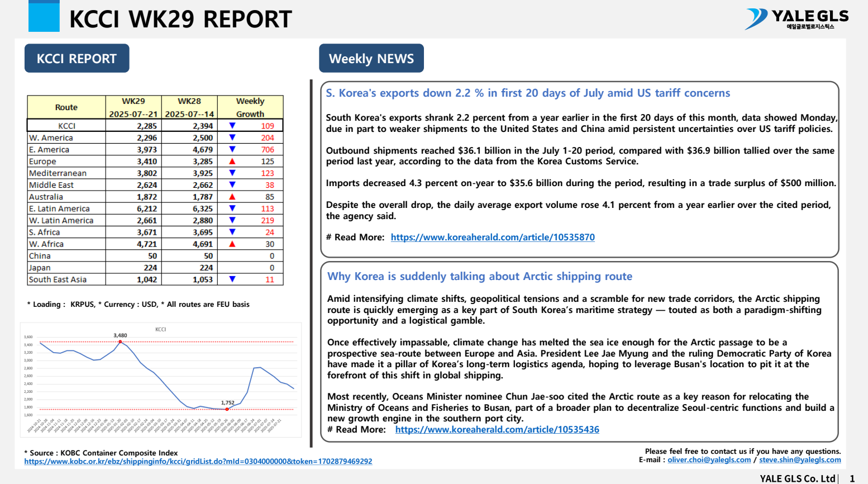Click the up arrow in Europe row

pos(232,162)
